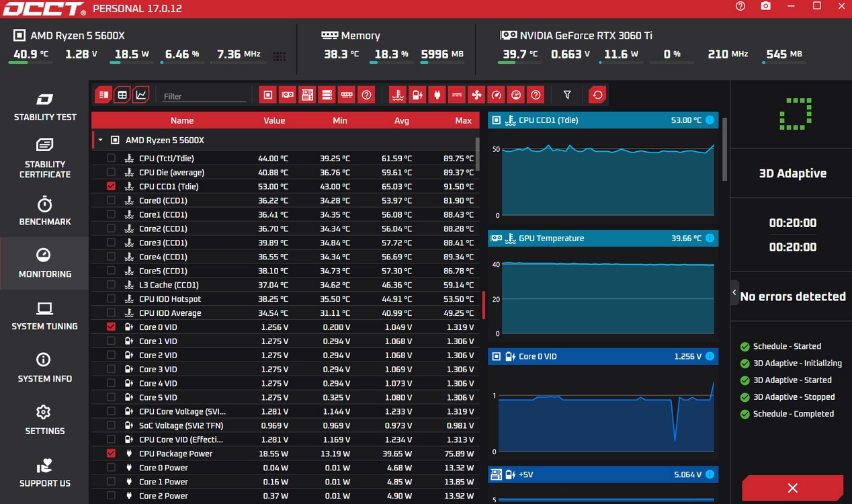Click the CPU CCD1 (Tdie) graph header
Viewport: 852px width, 504px height.
[x=603, y=120]
